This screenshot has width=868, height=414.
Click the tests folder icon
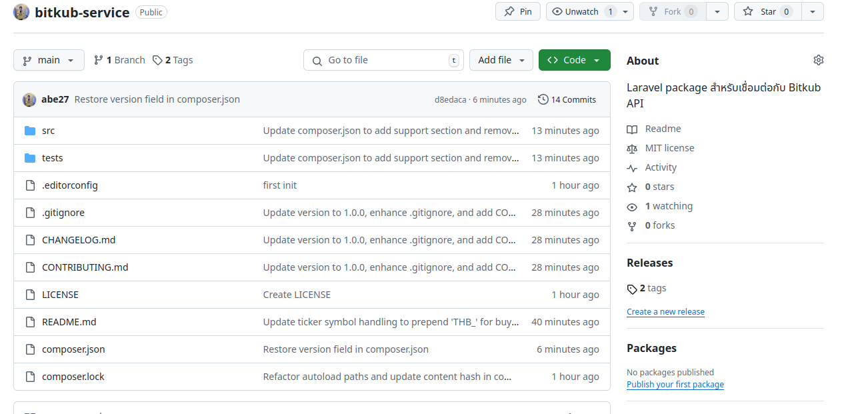(x=30, y=158)
